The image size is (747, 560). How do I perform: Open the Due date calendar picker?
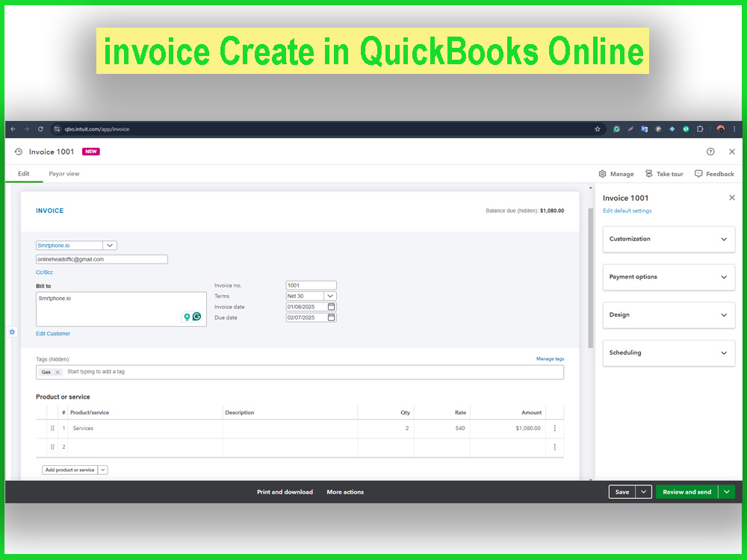coord(332,317)
